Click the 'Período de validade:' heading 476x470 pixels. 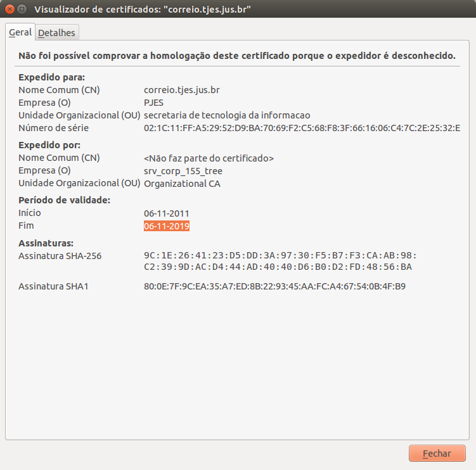[x=65, y=200]
